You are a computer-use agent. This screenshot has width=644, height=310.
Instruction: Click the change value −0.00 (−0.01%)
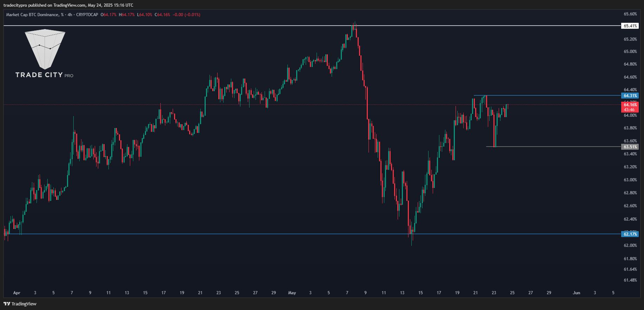click(x=186, y=15)
